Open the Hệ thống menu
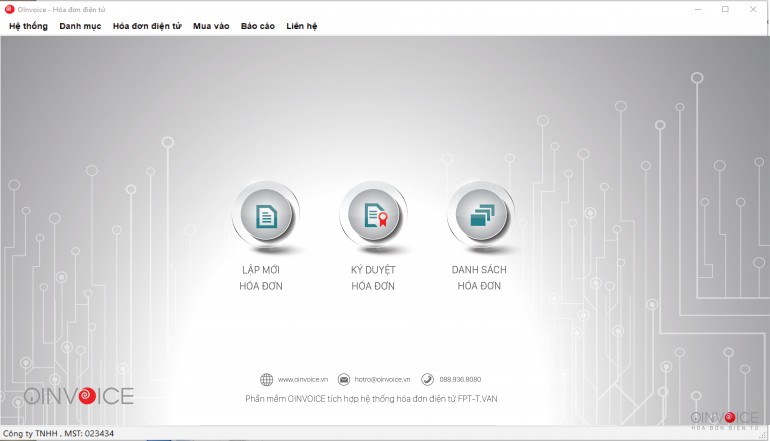This screenshot has height=441, width=770. click(28, 26)
